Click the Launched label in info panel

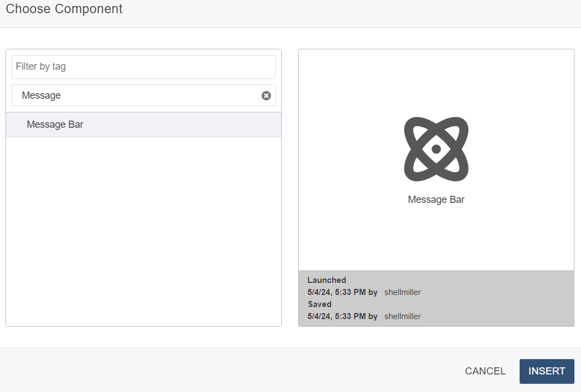[327, 280]
